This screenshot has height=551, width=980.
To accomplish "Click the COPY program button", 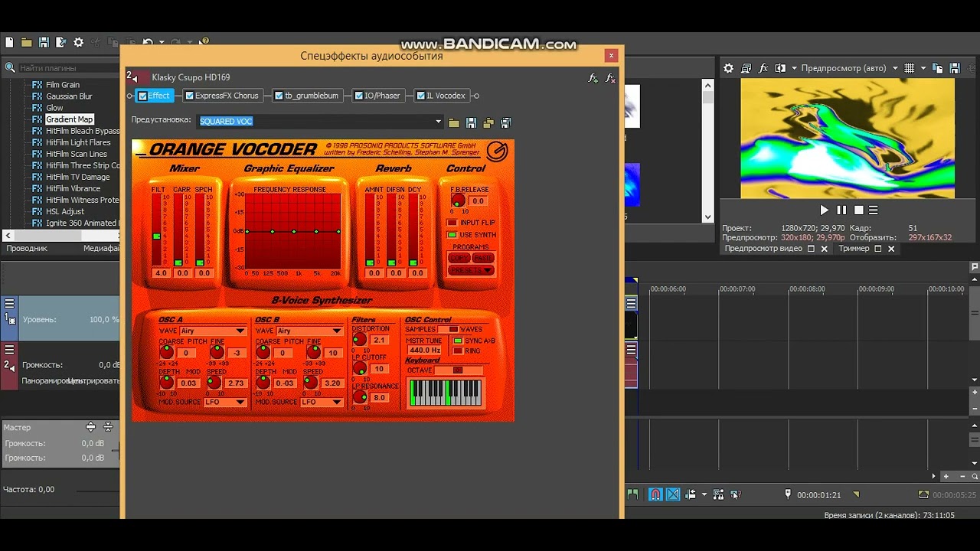I will (x=459, y=258).
